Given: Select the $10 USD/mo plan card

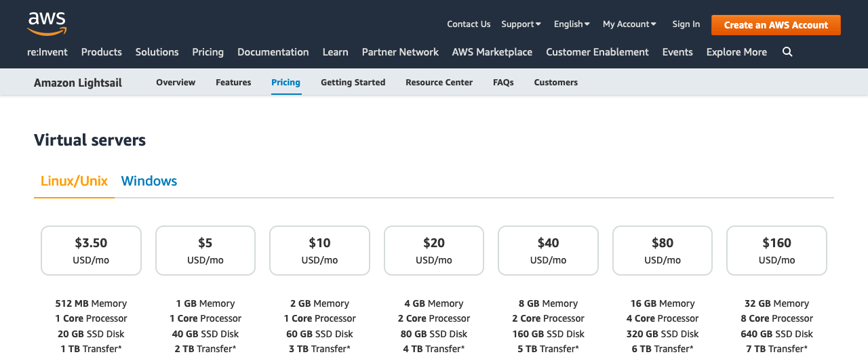Looking at the screenshot, I should (x=319, y=251).
